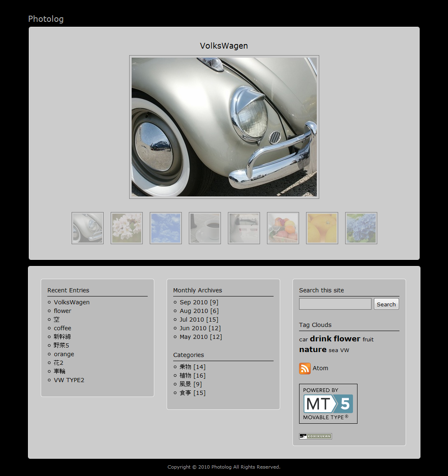Open the coffee recent entry
Screen dimensions: 448x476
tap(63, 328)
